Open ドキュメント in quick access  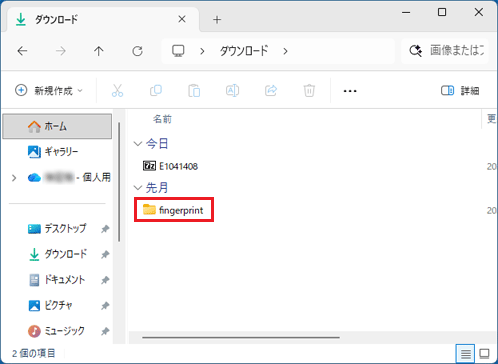point(57,280)
